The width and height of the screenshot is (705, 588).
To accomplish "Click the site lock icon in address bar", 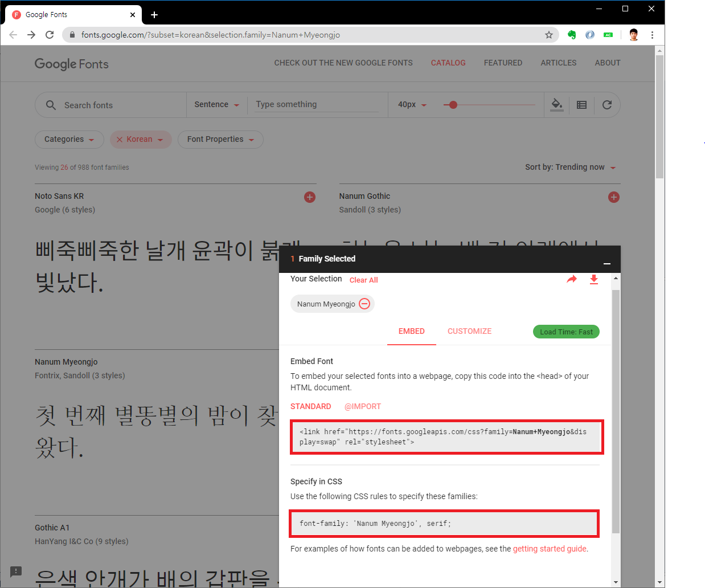I will click(x=72, y=35).
